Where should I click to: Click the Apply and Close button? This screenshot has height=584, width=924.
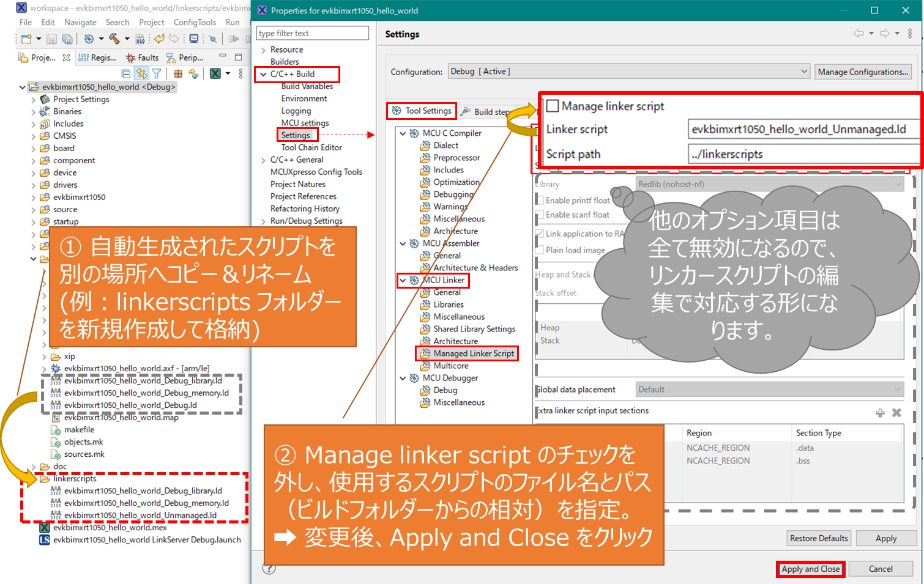coord(810,569)
